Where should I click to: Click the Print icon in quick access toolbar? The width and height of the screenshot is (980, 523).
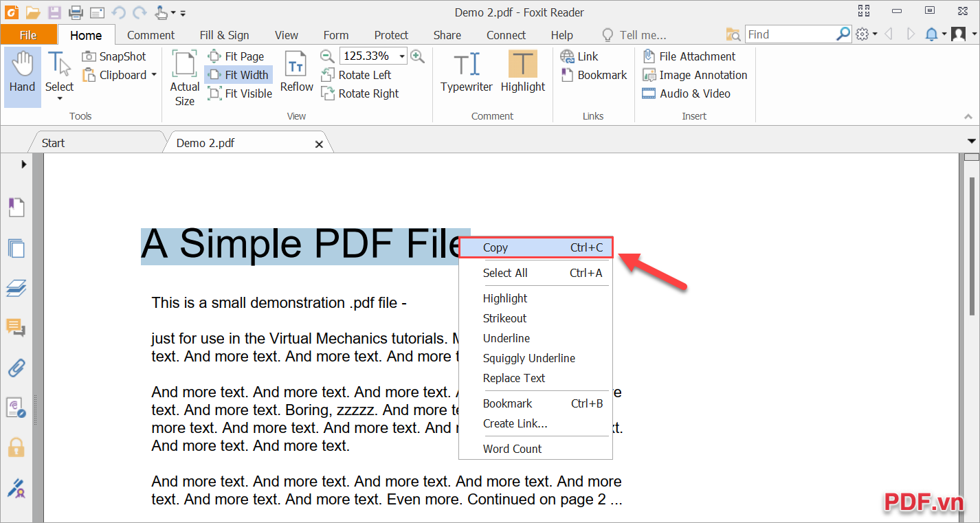click(x=76, y=12)
